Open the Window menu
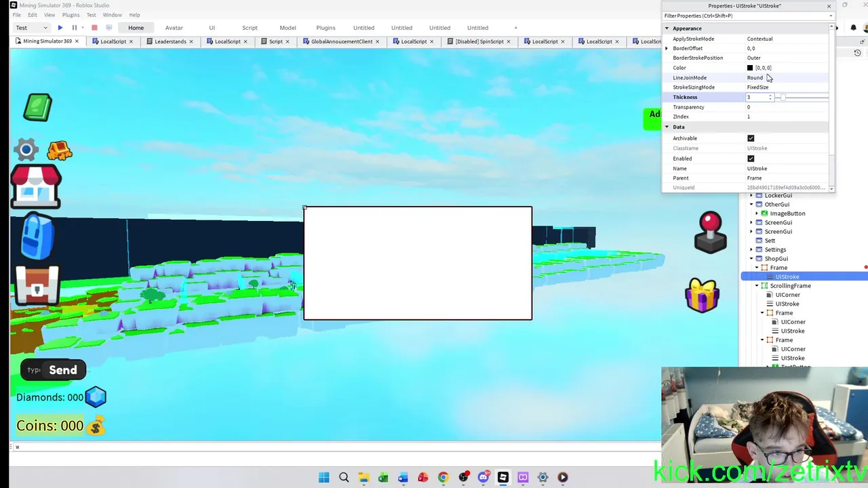868x488 pixels. [x=113, y=15]
